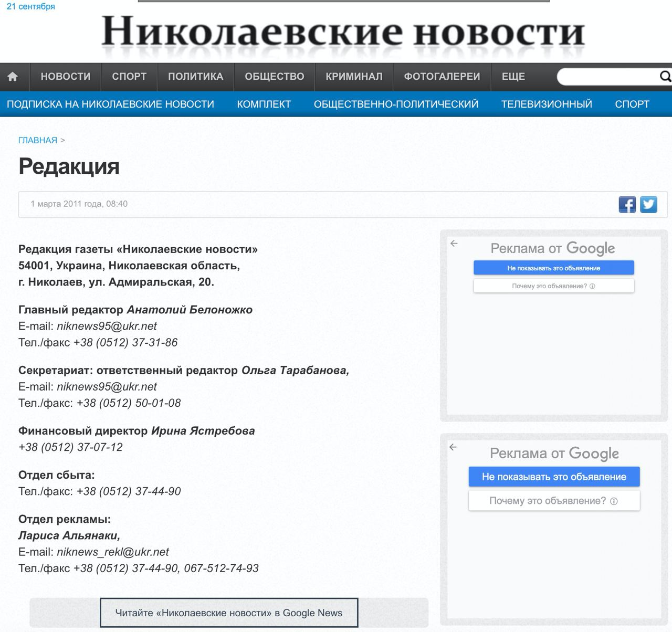Share the page on Facebook
The width and height of the screenshot is (672, 632).
click(627, 204)
